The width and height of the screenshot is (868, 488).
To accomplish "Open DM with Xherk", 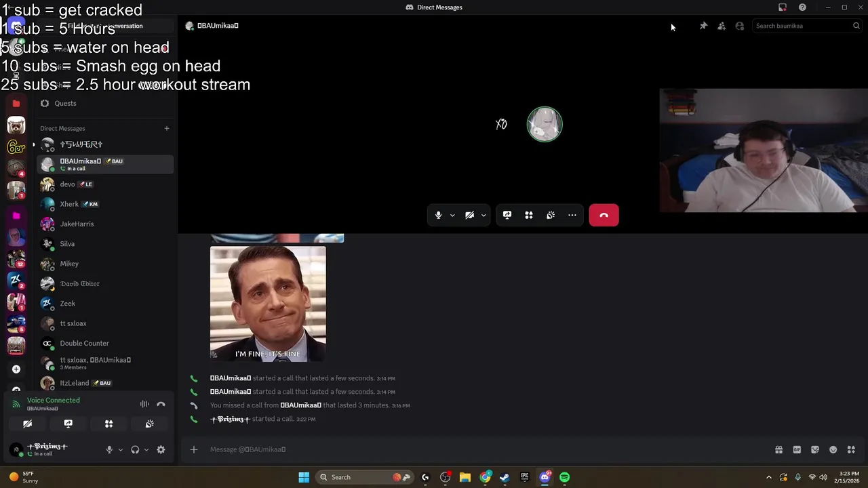I will [x=105, y=204].
